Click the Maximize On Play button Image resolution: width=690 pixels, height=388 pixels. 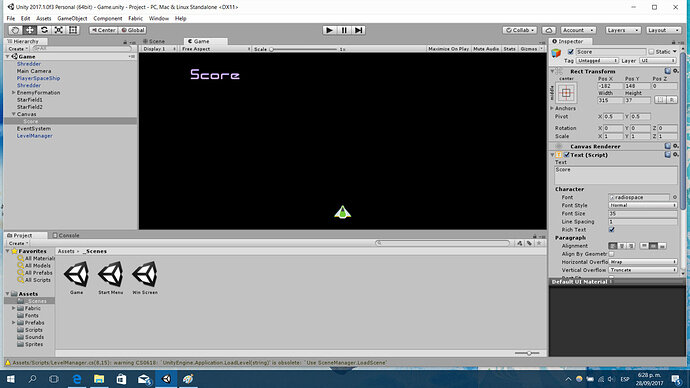(x=448, y=49)
